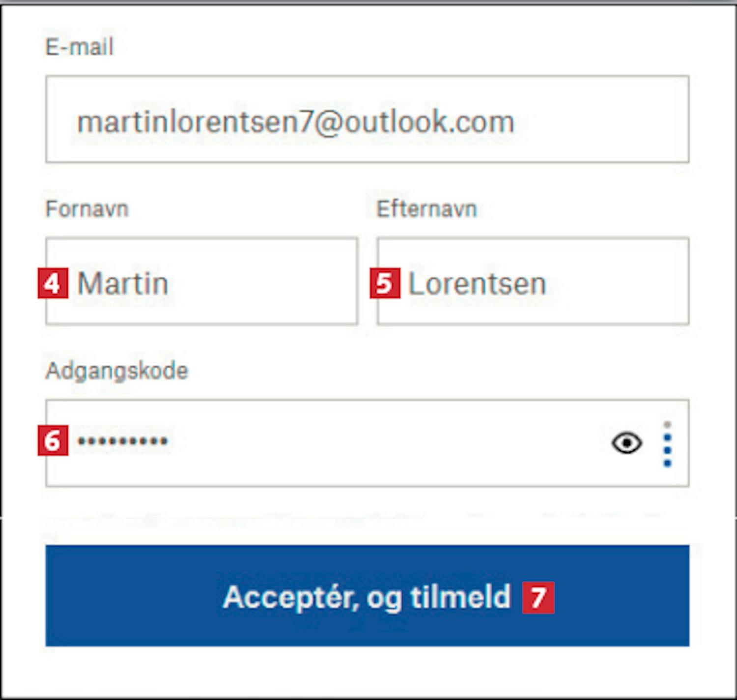Screen dimensions: 737x700
Task: Focus the E-mail input field
Action: point(590,119)
